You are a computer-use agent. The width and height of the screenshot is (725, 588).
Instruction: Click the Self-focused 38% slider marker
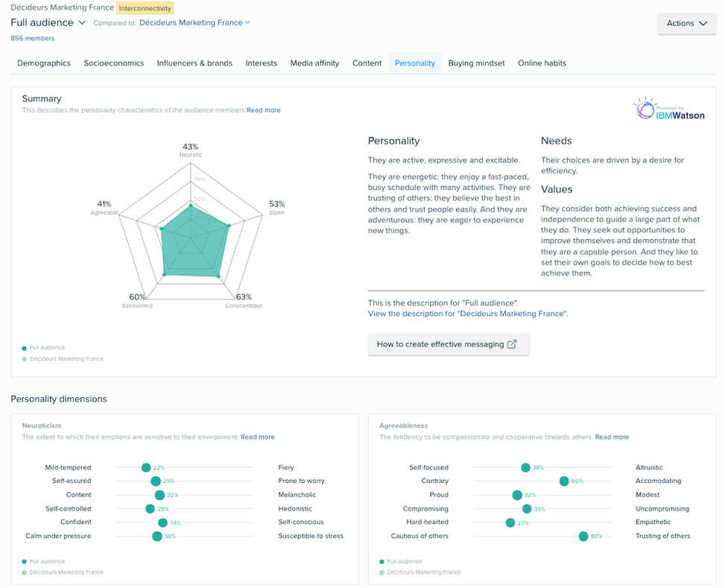click(525, 468)
